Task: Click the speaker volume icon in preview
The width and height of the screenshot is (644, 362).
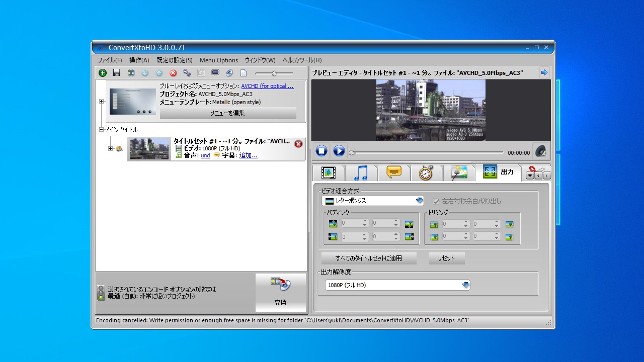Action: [x=540, y=151]
